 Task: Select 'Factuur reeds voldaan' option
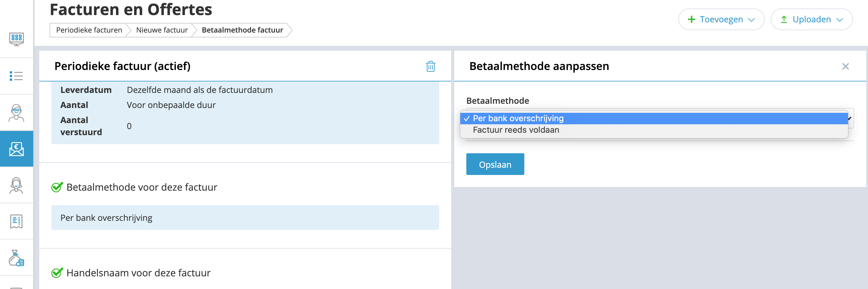point(516,130)
